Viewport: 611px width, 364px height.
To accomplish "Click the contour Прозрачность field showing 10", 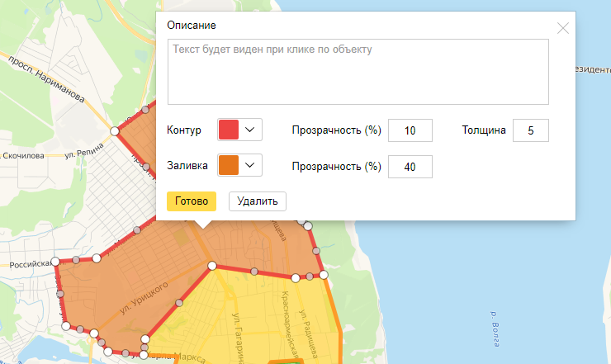I will pos(410,130).
